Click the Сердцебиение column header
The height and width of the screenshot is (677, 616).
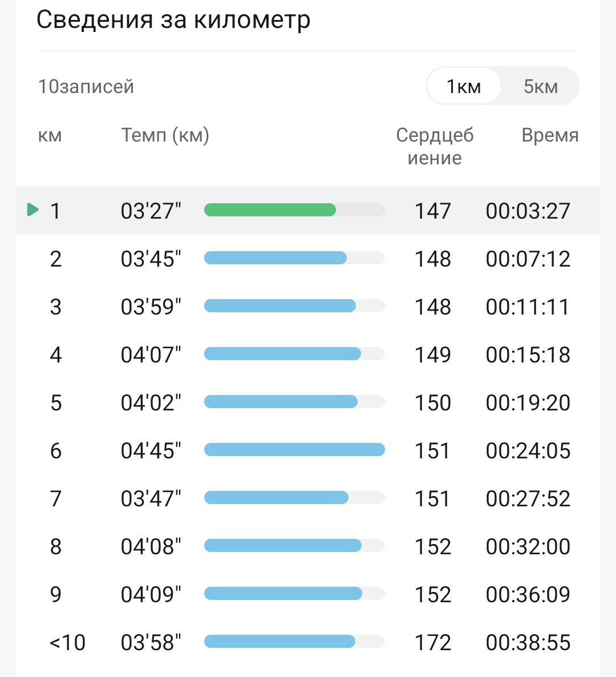pyautogui.click(x=435, y=146)
